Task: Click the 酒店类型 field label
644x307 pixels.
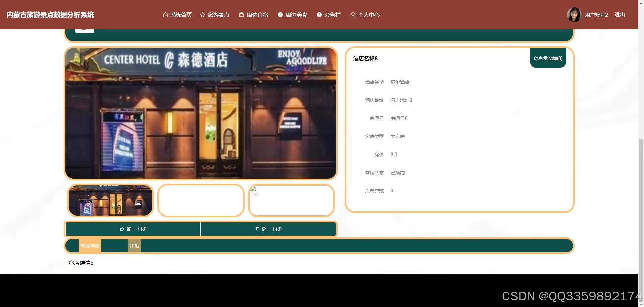Action: pos(374,82)
